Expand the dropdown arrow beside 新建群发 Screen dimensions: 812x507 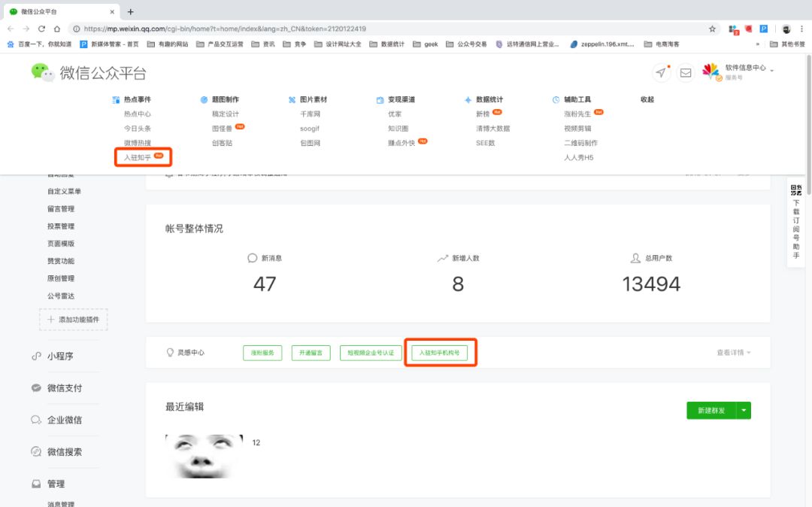click(x=744, y=411)
